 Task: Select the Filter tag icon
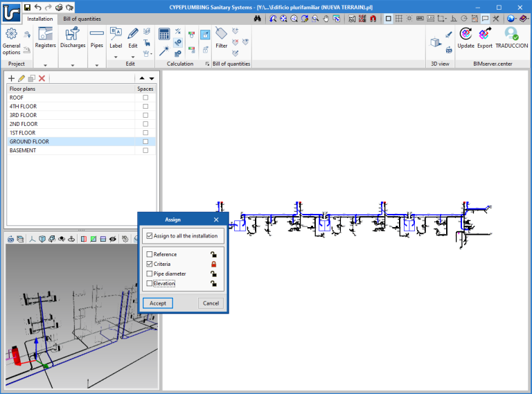coord(221,34)
